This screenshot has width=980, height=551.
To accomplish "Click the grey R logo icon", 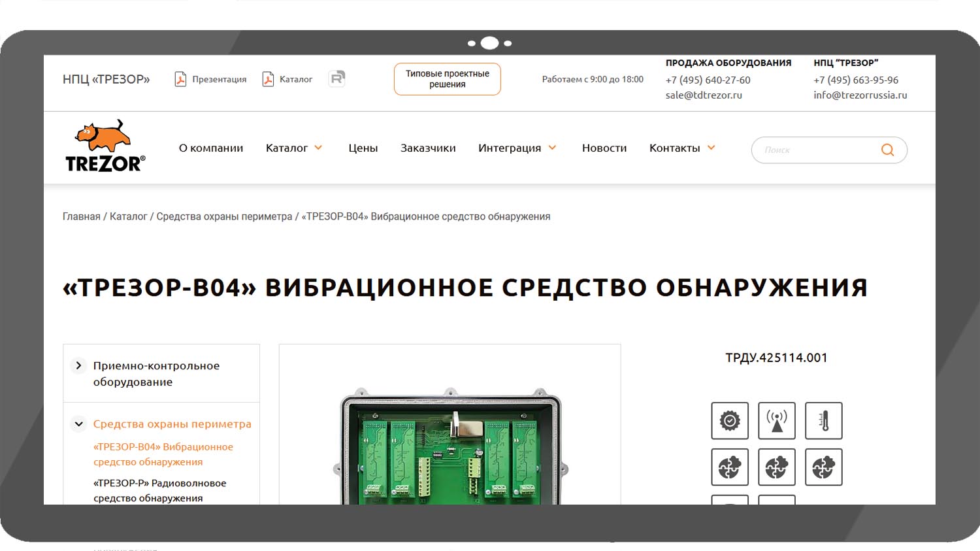I will [336, 78].
